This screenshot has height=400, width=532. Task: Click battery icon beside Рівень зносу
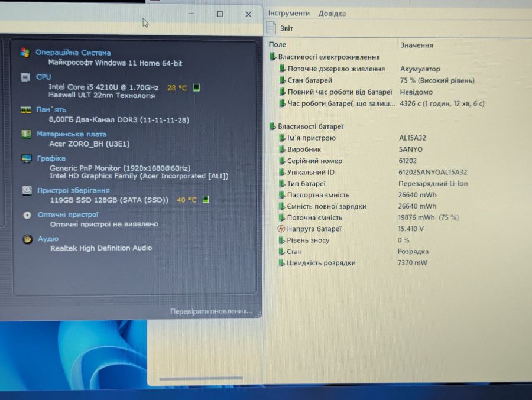click(281, 240)
